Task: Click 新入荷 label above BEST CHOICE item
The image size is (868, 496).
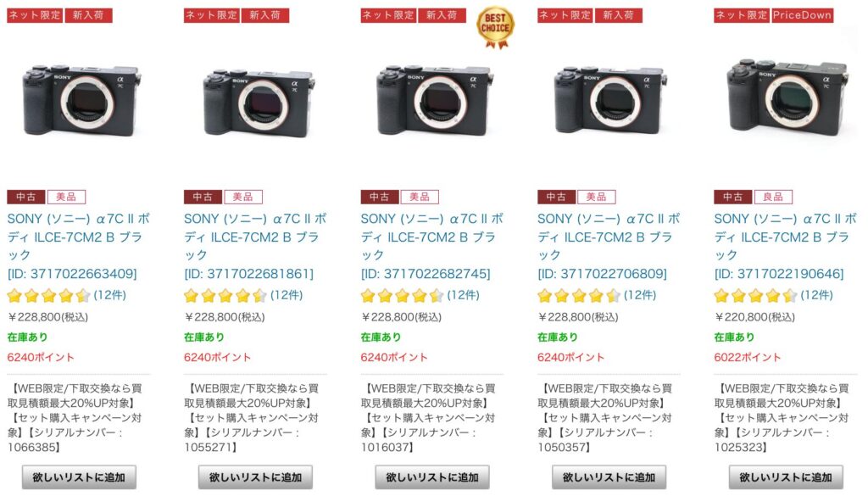Action: 442,15
